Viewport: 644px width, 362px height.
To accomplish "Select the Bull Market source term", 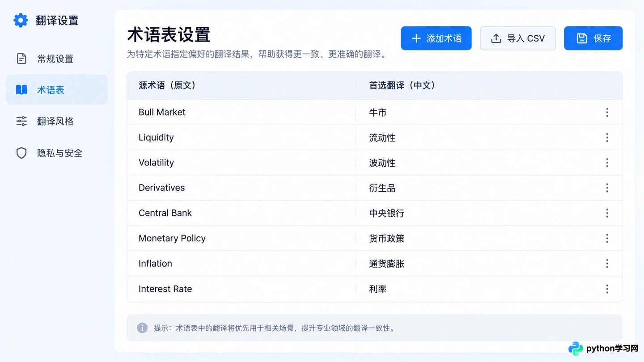I will point(162,112).
